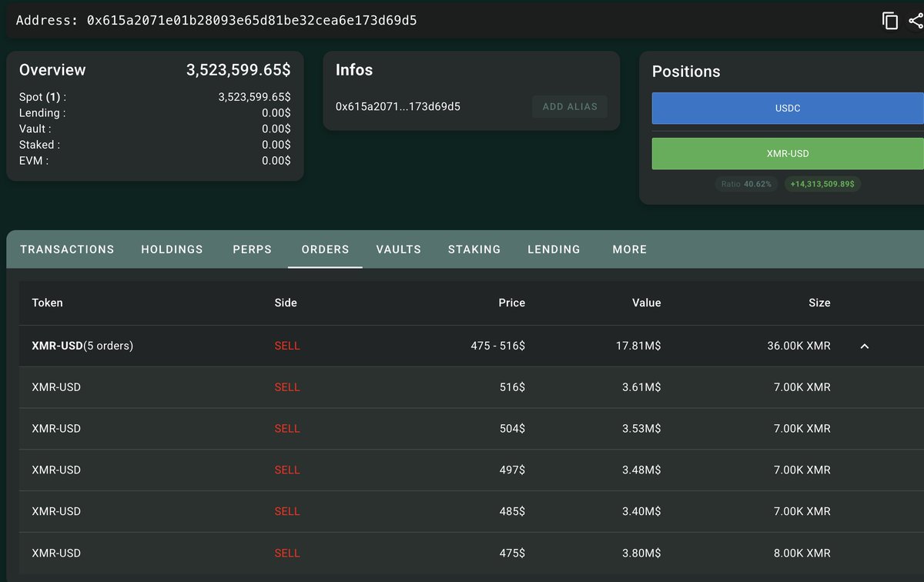The height and width of the screenshot is (582, 924).
Task: Click the Staked balance label in Overview
Action: 39,145
